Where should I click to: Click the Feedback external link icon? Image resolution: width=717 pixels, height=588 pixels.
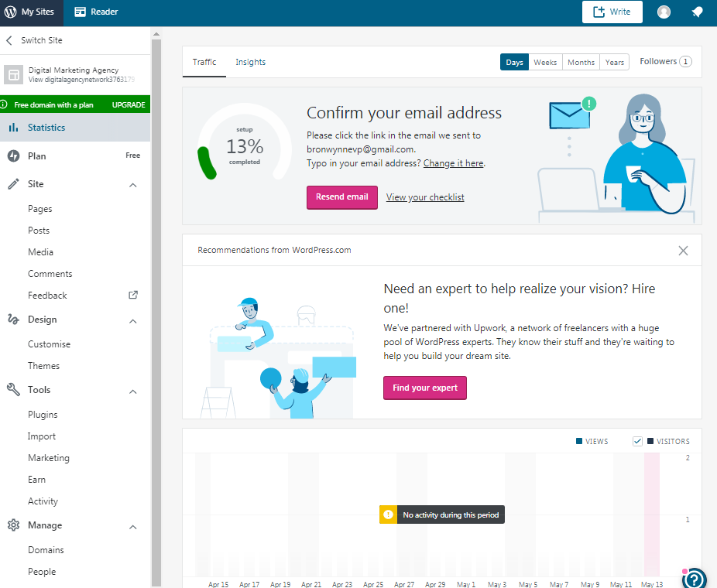[132, 295]
